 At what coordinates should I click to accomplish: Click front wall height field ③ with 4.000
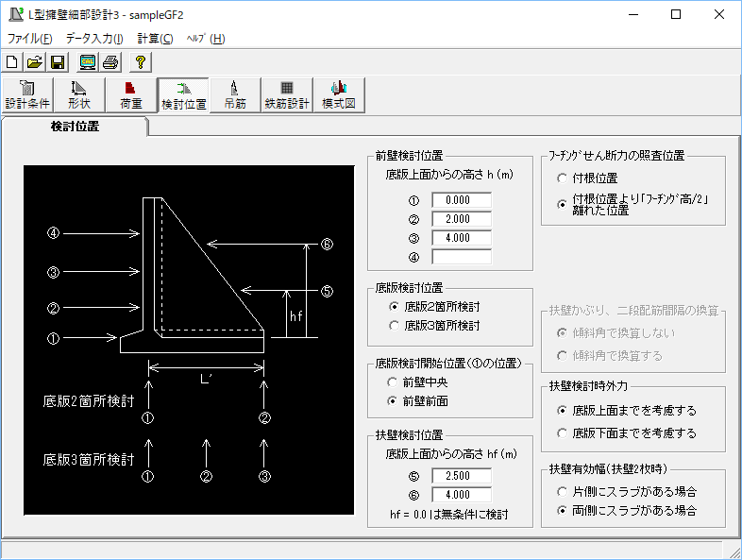(x=462, y=238)
